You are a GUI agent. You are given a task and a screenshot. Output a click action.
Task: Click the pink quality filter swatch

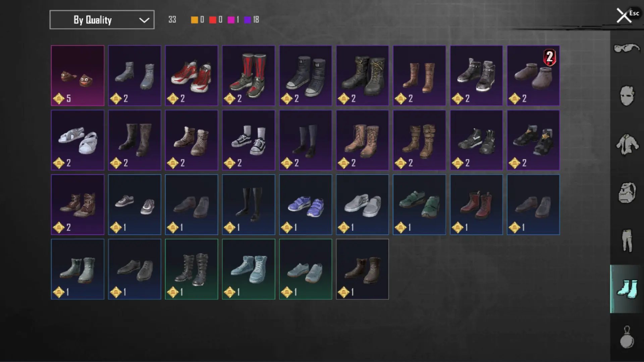pyautogui.click(x=231, y=20)
